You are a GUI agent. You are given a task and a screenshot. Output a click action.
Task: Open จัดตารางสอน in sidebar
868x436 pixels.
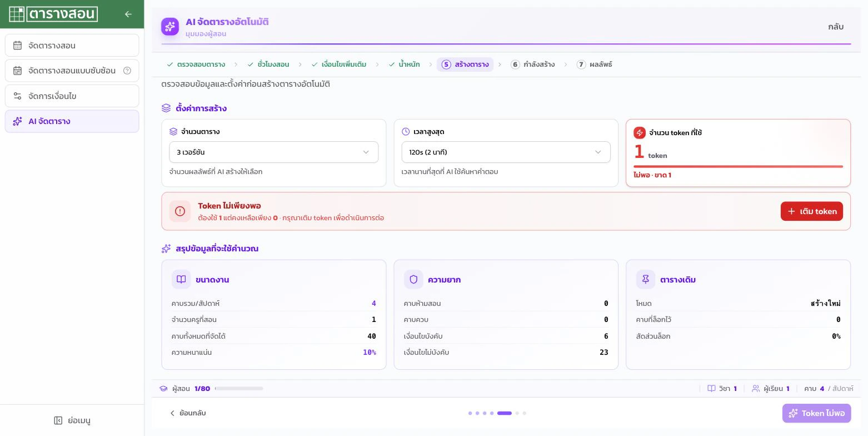click(72, 46)
